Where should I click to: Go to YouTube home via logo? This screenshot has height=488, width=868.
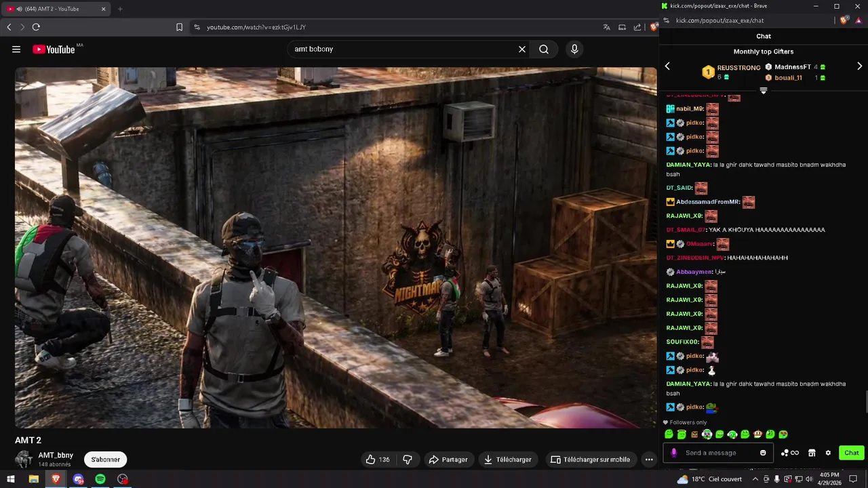54,49
